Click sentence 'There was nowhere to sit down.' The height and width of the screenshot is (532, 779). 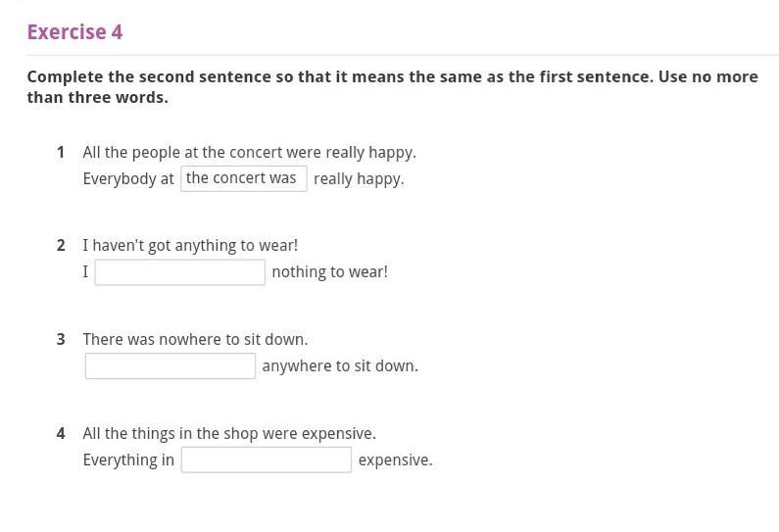click(195, 340)
